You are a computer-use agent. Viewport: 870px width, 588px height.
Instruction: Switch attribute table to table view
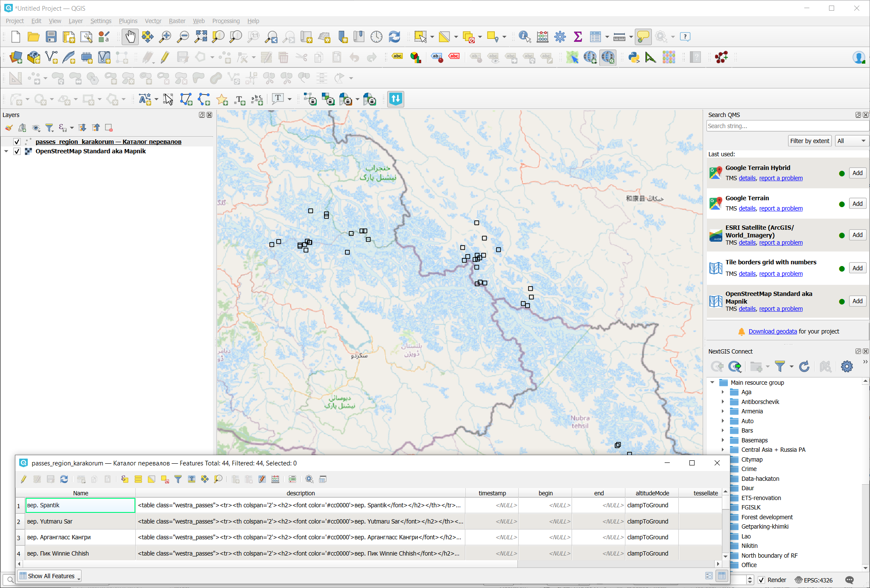tap(722, 576)
